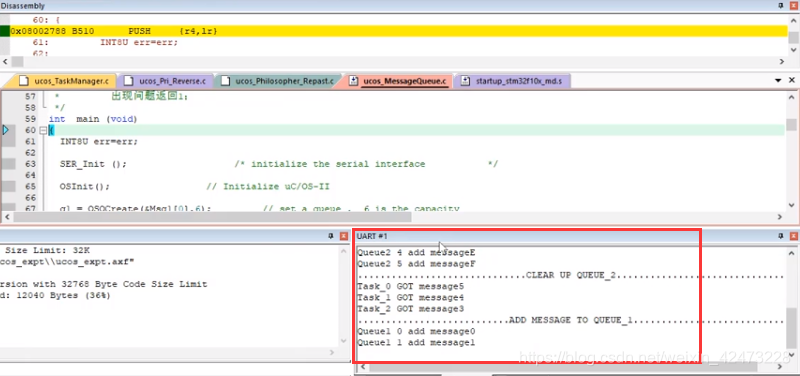
Task: Click the 'Queue1 1 add message1' UART line
Action: click(x=416, y=342)
